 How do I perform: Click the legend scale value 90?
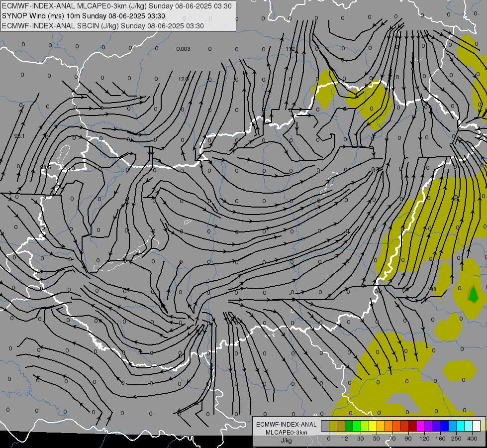pos(408,439)
